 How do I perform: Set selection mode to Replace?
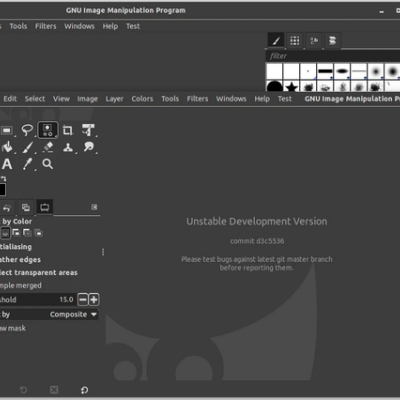5,233
